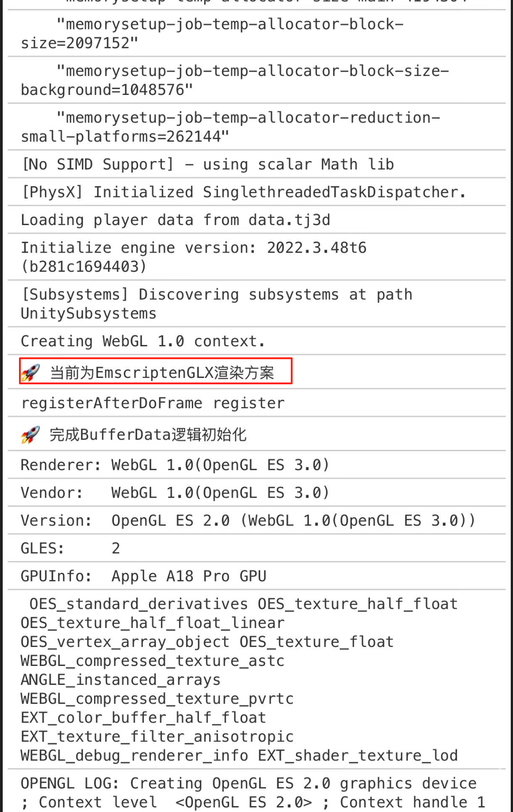Click the GPUInfo Apple A18 Pro line
Viewport: 513px width, 812px height.
click(256, 576)
